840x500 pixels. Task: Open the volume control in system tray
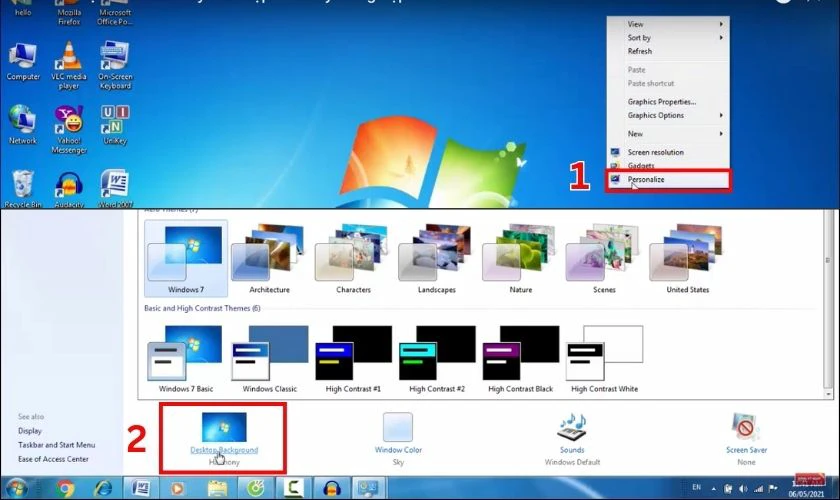pos(743,488)
